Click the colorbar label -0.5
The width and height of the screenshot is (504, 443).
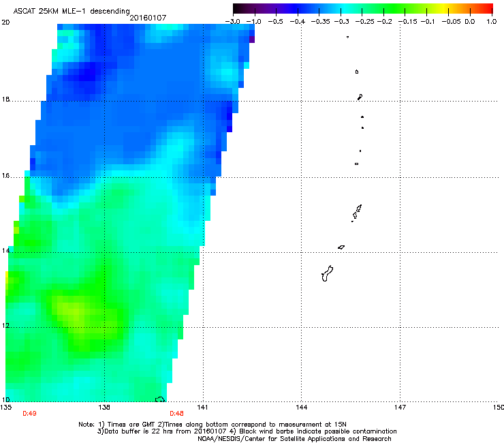tap(275, 22)
